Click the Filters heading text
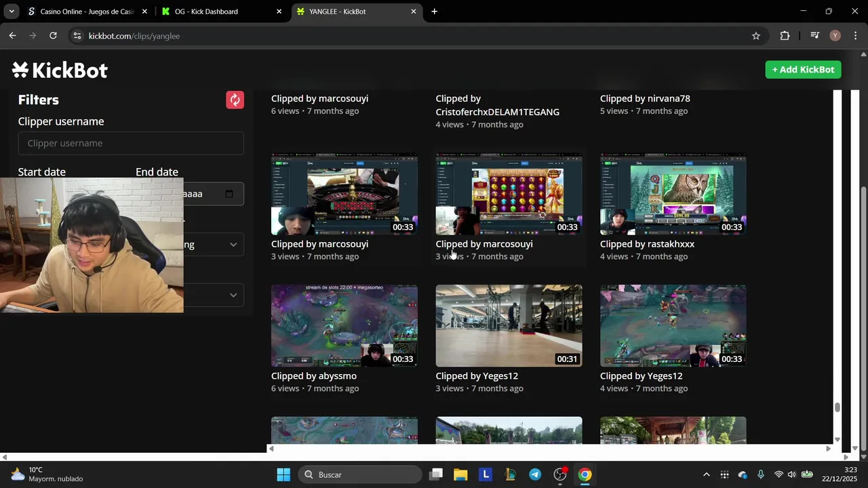868x488 pixels. click(39, 100)
